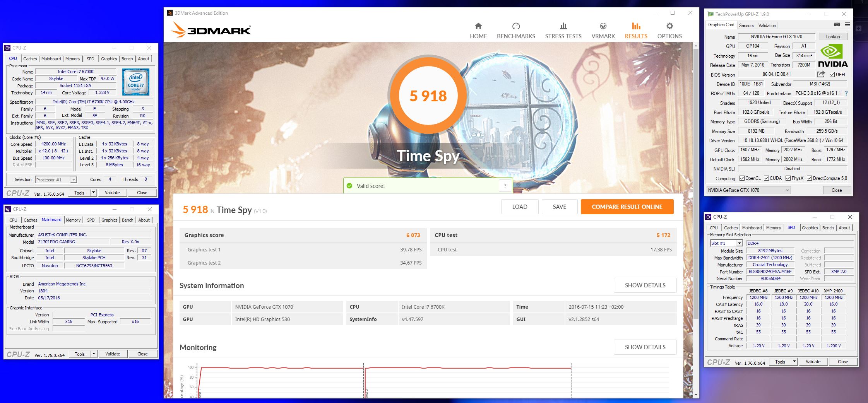Image resolution: width=868 pixels, height=403 pixels.
Task: Click the BIOS Version value 86.04.1E.00.41
Action: [777, 74]
